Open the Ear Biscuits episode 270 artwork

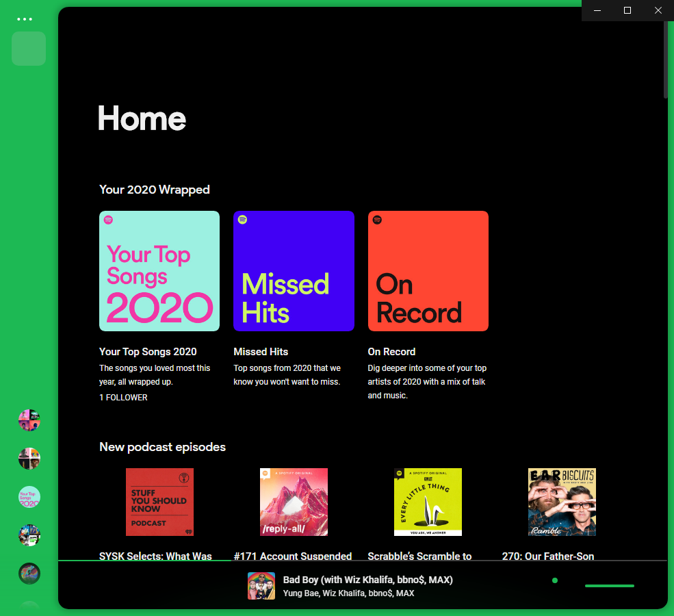point(562,502)
